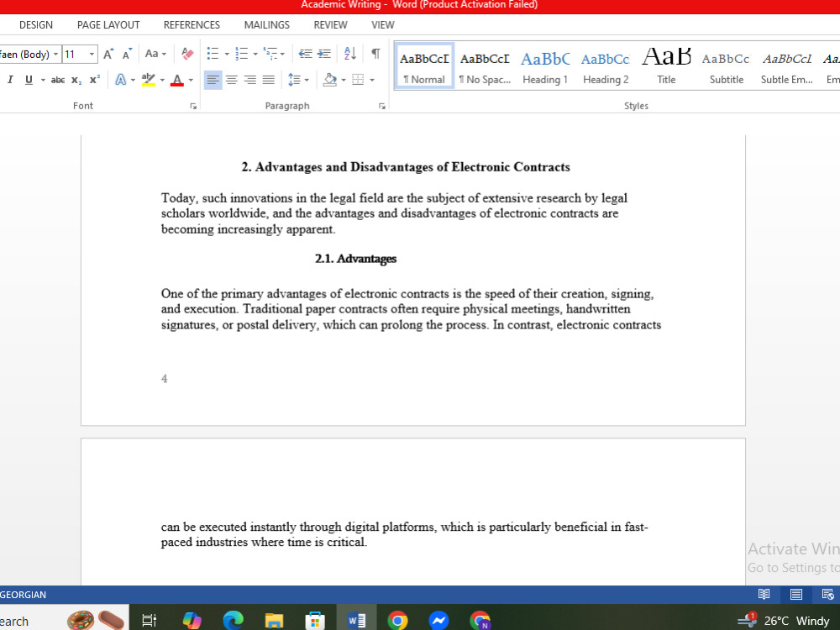Sort text with the A-Z icon

(x=349, y=54)
